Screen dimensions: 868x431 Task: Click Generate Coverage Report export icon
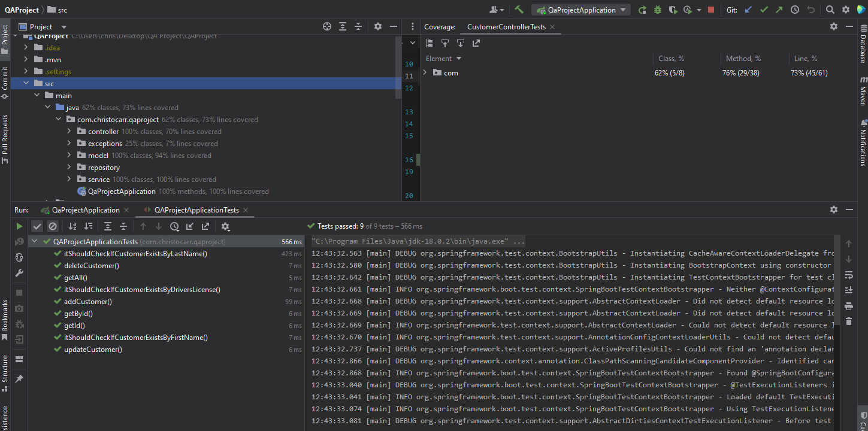pyautogui.click(x=476, y=43)
